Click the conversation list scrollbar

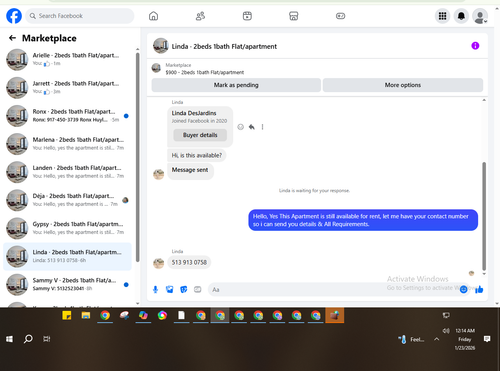(137, 157)
